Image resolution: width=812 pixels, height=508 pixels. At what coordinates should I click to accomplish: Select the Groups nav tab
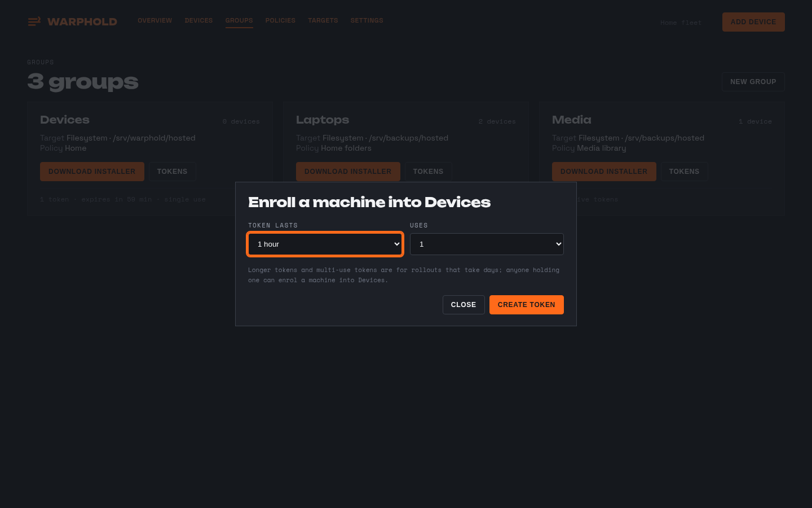pos(239,20)
